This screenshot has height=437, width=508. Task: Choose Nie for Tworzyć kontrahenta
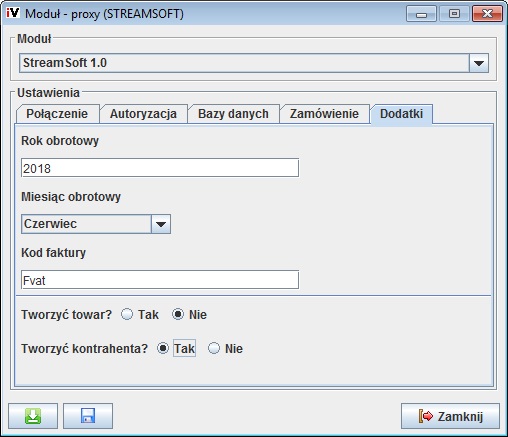click(214, 348)
